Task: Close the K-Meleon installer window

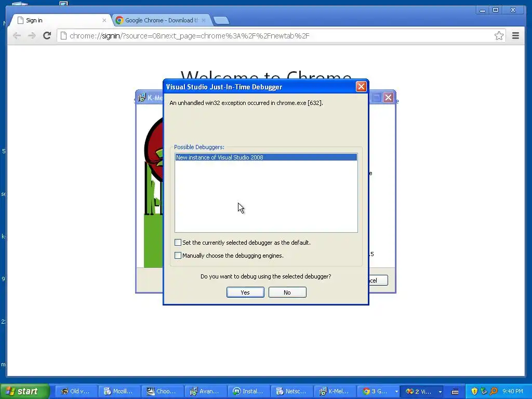Action: click(x=388, y=98)
